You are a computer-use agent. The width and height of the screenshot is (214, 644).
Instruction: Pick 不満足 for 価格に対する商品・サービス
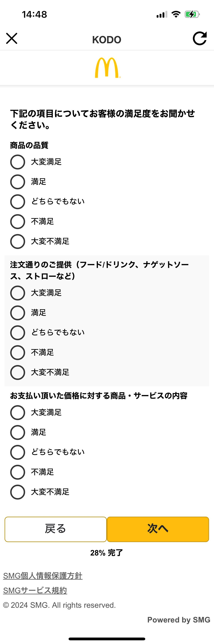pyautogui.click(x=17, y=472)
